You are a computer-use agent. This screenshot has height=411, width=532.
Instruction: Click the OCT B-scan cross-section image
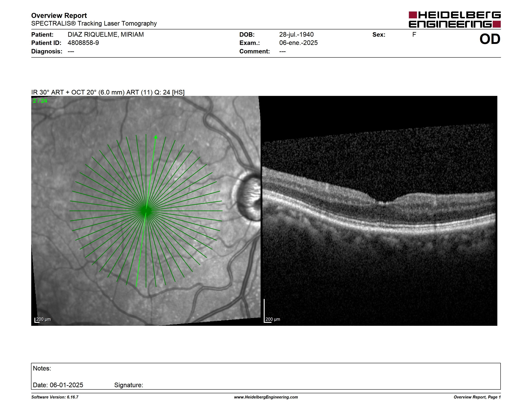[379, 211]
